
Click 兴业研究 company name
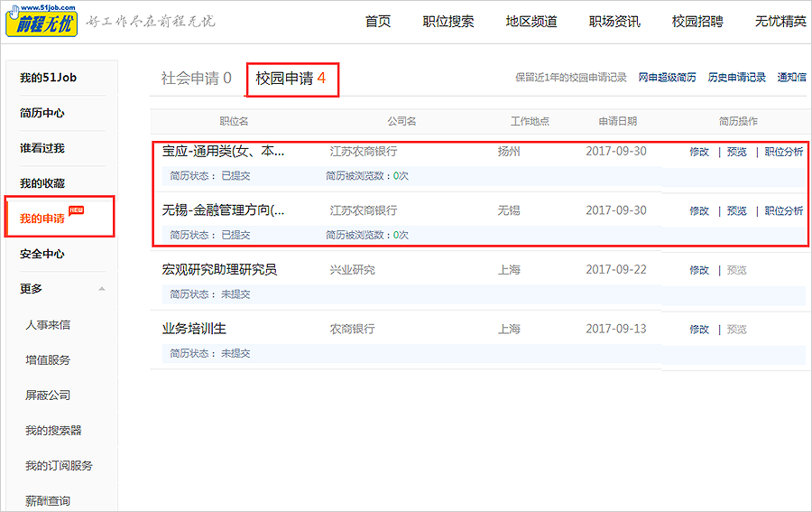352,269
